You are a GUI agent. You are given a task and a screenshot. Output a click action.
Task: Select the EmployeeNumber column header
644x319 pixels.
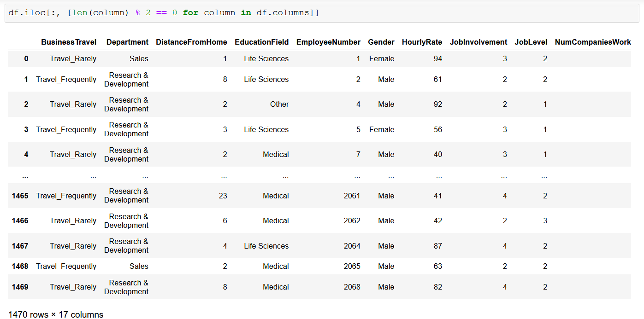coord(328,42)
